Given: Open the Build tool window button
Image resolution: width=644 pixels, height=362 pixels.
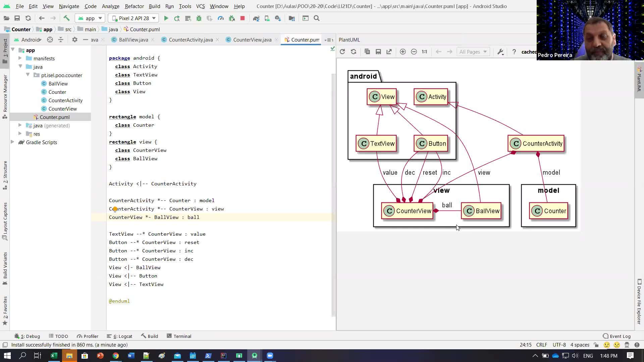Looking at the screenshot, I should [150, 336].
